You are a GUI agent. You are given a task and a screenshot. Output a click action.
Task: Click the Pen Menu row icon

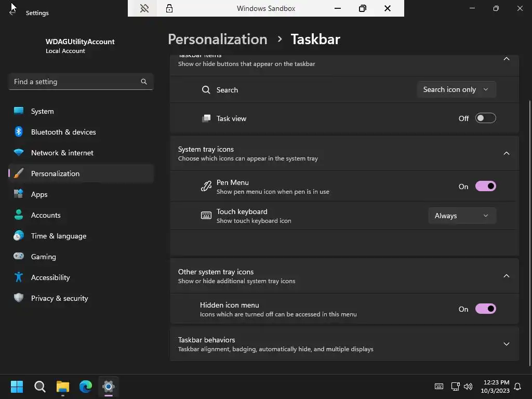point(206,187)
